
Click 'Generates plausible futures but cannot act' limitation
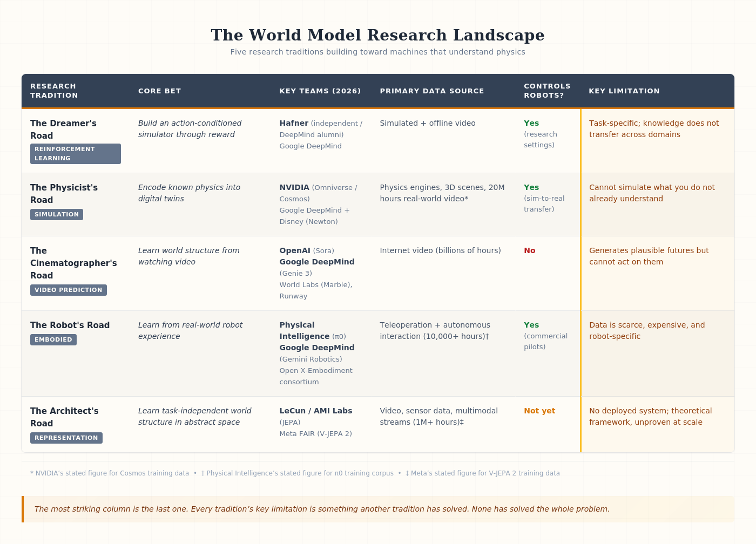coord(649,256)
